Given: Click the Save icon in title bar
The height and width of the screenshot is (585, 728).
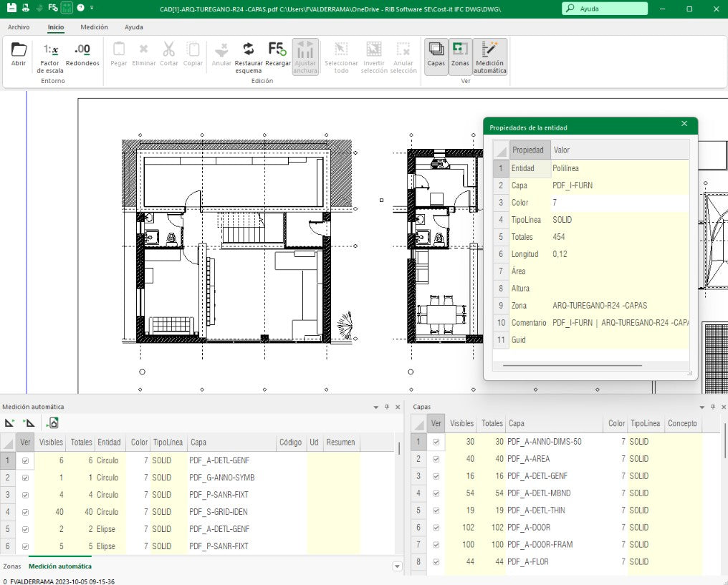Looking at the screenshot, I should [11, 7].
